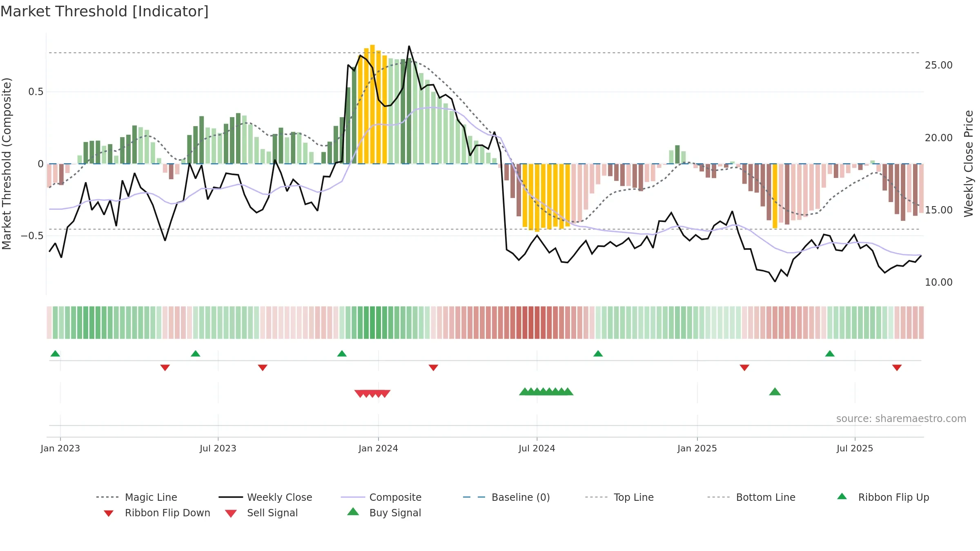Image resolution: width=980 pixels, height=551 pixels.
Task: Toggle the Magic Line legend entry
Action: pyautogui.click(x=137, y=497)
